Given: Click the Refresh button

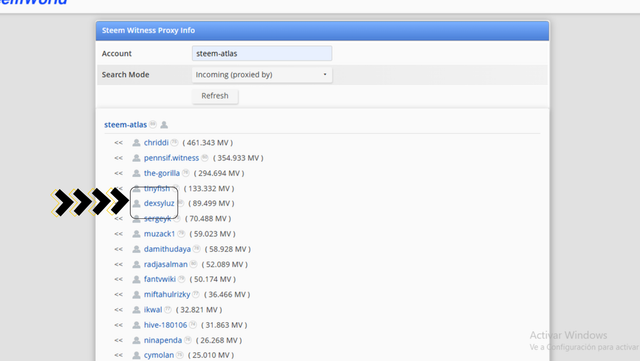Looking at the screenshot, I should point(215,96).
